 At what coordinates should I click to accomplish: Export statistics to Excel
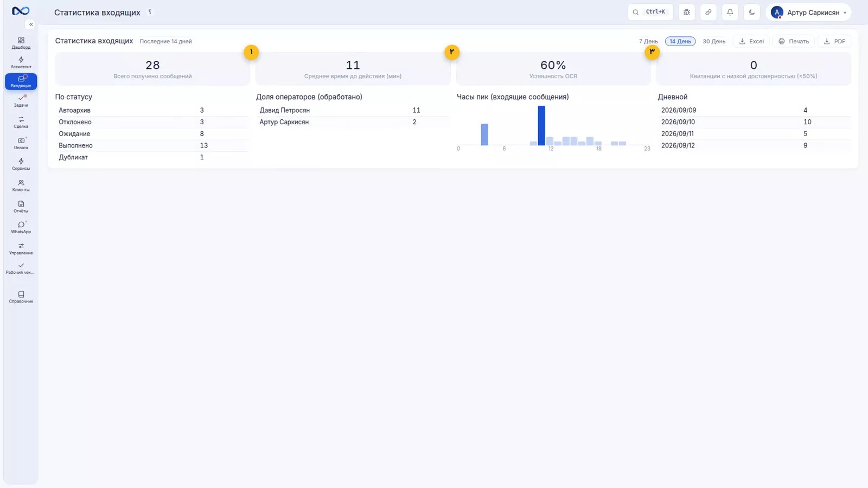click(x=751, y=41)
